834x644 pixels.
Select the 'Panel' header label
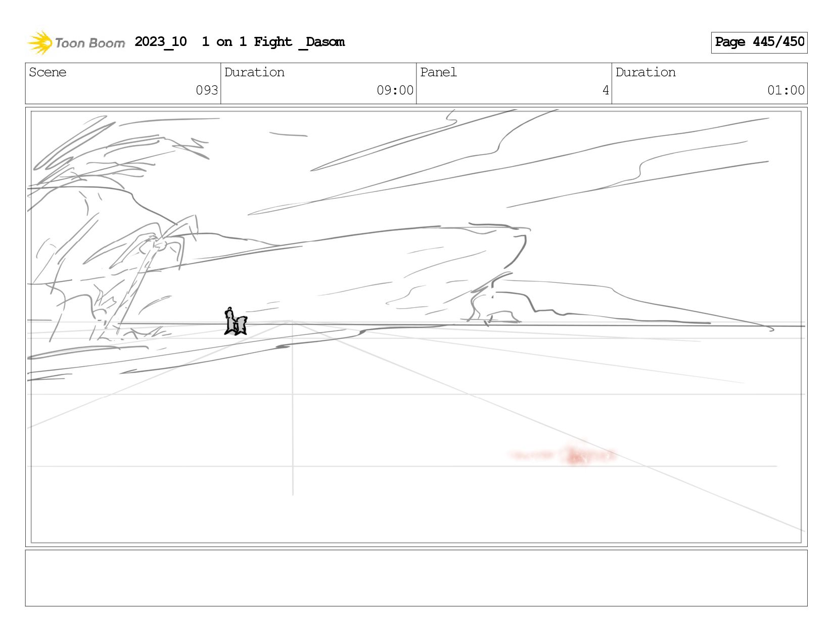pos(438,72)
